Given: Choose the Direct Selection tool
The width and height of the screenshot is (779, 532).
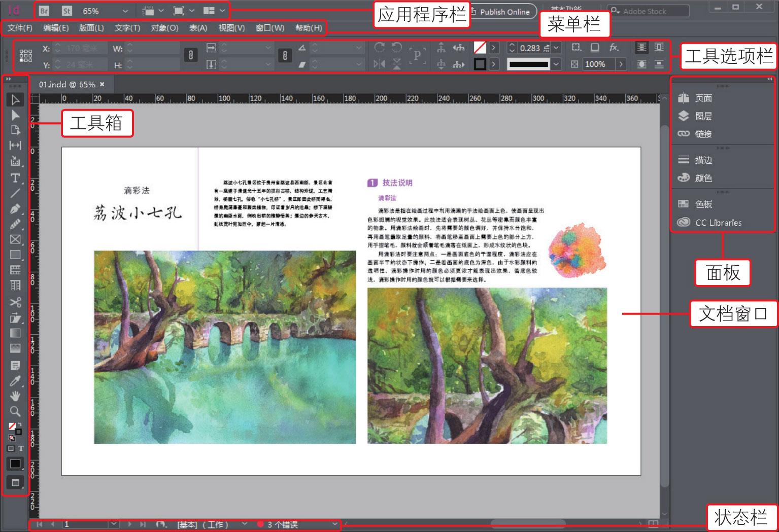Looking at the screenshot, I should pyautogui.click(x=15, y=115).
